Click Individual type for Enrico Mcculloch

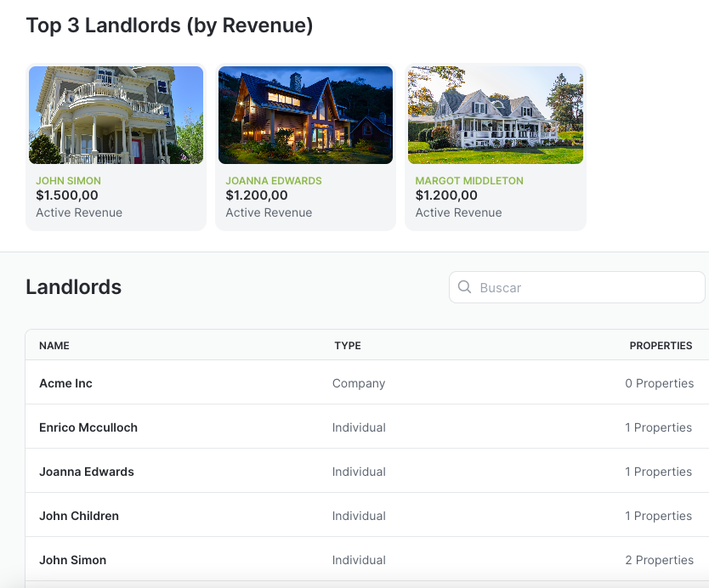359,427
